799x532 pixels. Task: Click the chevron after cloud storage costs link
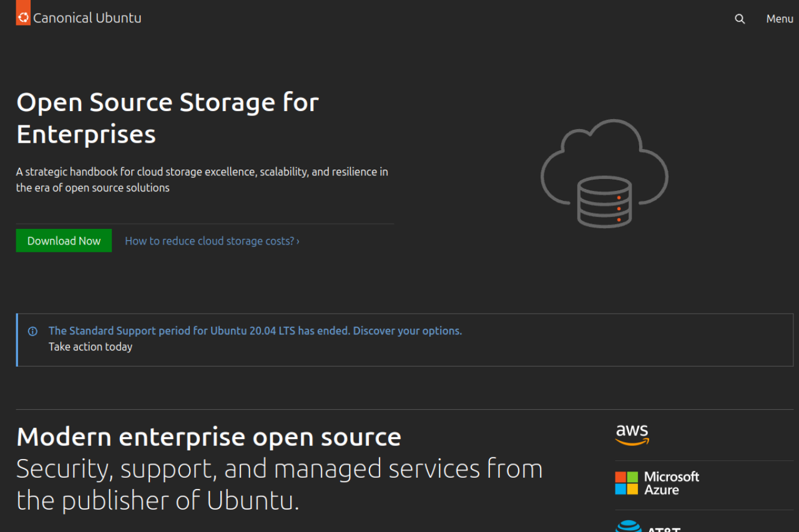coord(298,241)
